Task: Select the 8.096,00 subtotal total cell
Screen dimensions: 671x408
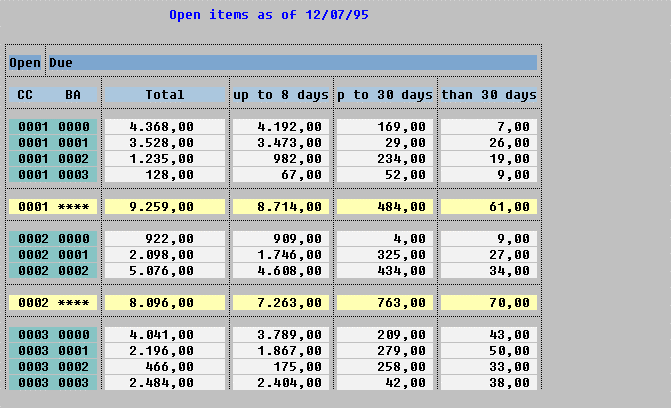Action: pos(165,302)
